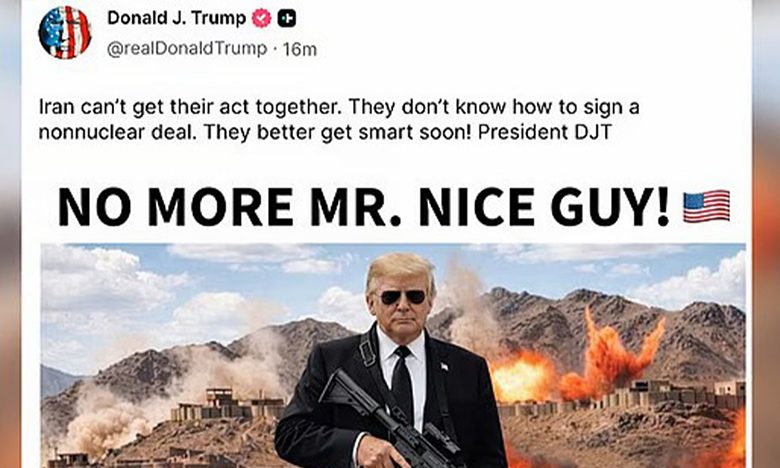This screenshot has height=468, width=780.
Task: Open the flag-themed profile avatar
Action: click(65, 33)
